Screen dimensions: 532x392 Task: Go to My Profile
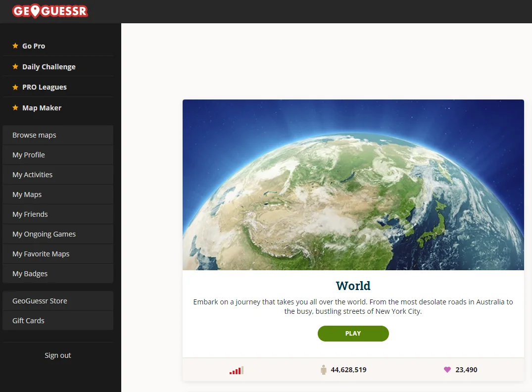tap(29, 155)
